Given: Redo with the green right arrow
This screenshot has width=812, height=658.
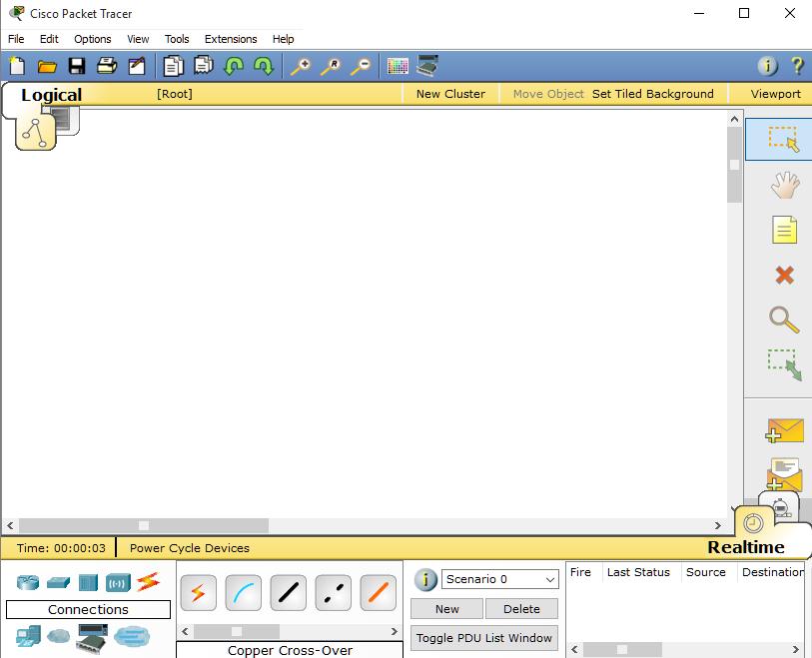Looking at the screenshot, I should [264, 66].
